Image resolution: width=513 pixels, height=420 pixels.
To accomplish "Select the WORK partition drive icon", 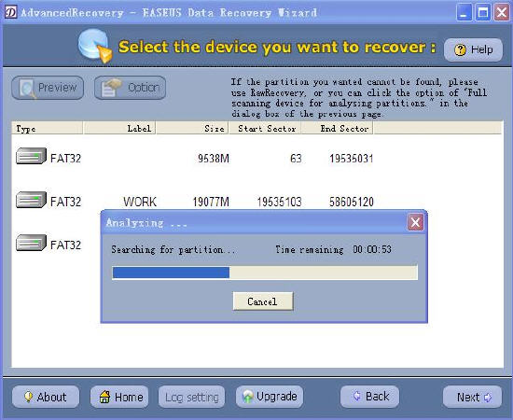I will [x=31, y=200].
